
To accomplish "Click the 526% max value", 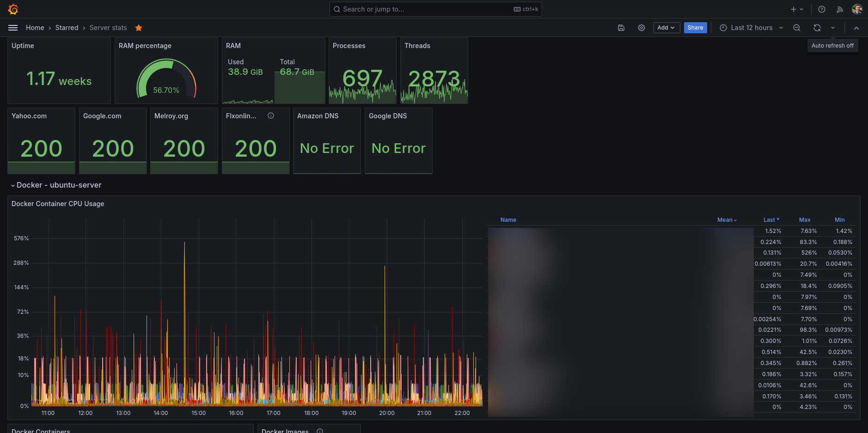I will pos(809,253).
